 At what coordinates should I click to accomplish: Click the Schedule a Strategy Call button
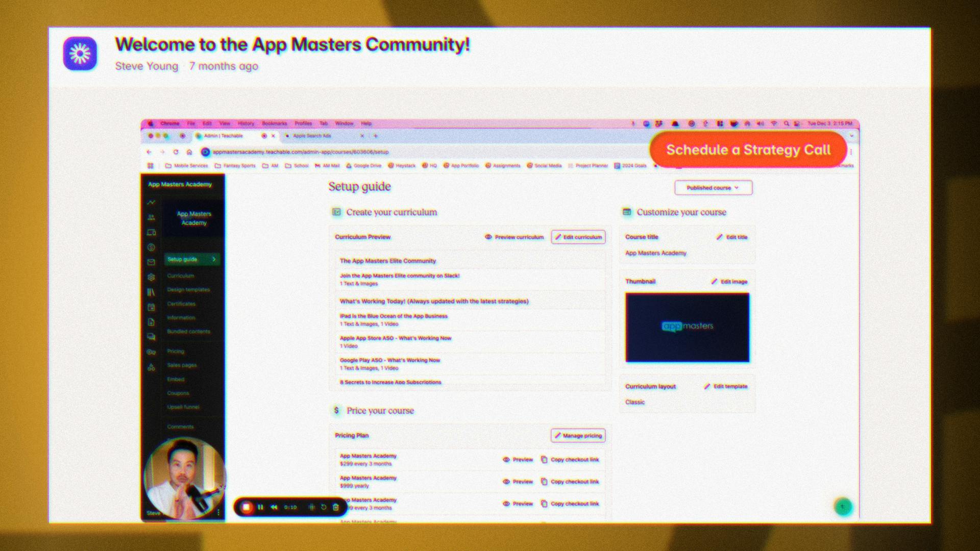pos(748,149)
